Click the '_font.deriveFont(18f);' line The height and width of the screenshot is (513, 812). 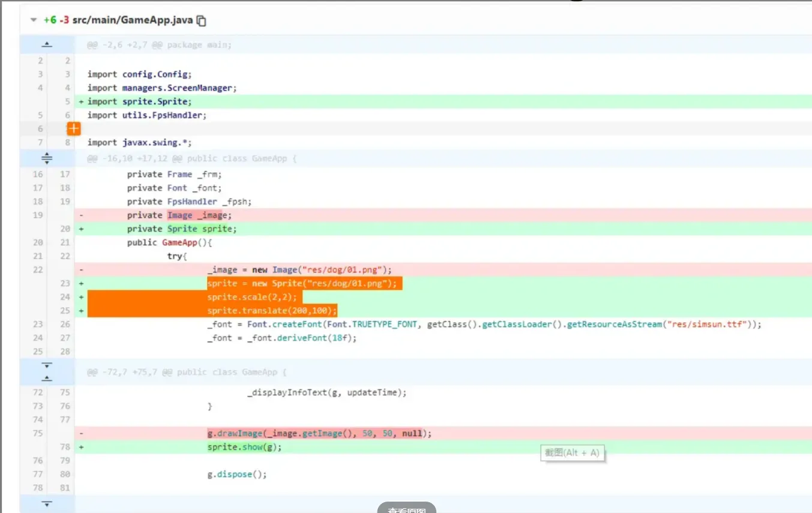click(x=282, y=338)
